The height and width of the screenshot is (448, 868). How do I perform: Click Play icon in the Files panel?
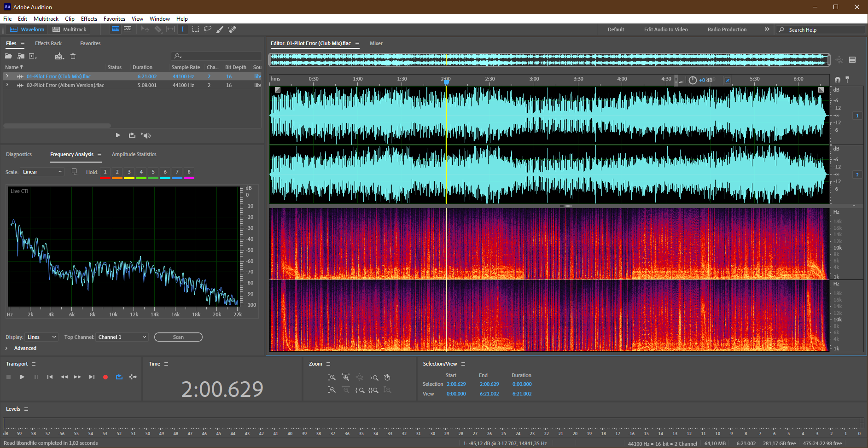118,135
